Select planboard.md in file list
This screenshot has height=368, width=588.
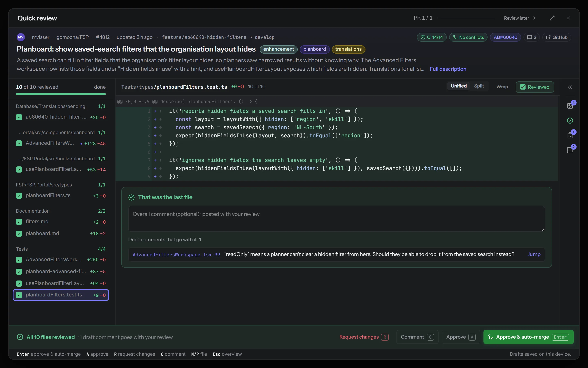tap(61, 233)
